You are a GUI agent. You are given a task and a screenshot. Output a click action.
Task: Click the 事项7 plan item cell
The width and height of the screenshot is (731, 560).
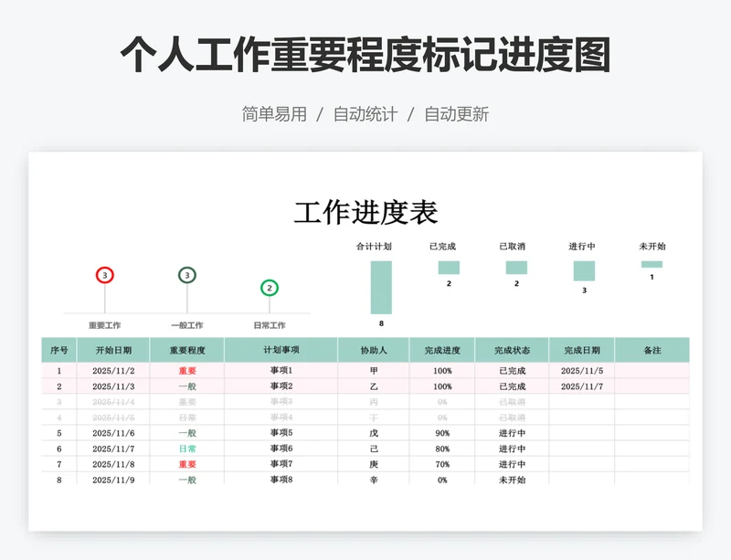point(281,464)
